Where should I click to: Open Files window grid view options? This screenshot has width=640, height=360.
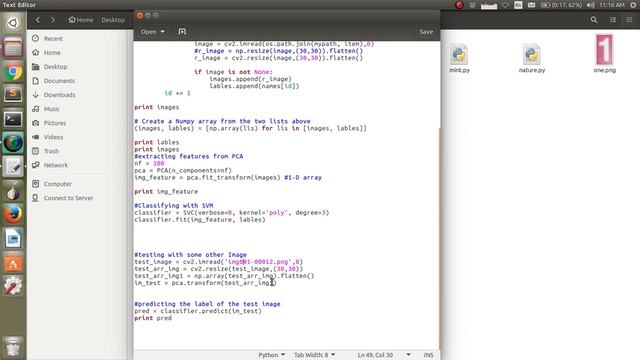(x=629, y=20)
